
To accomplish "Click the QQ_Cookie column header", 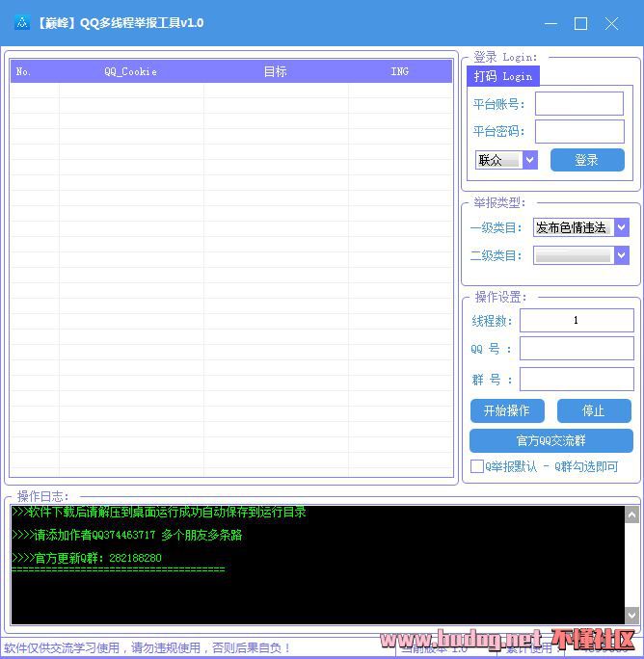I will tap(131, 71).
